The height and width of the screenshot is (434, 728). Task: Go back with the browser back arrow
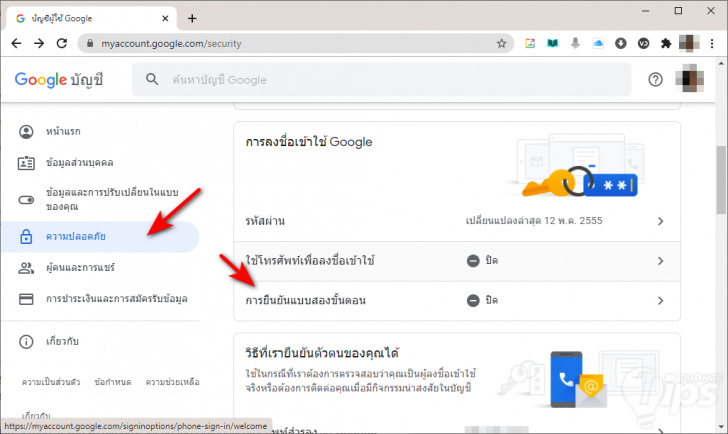[x=16, y=44]
